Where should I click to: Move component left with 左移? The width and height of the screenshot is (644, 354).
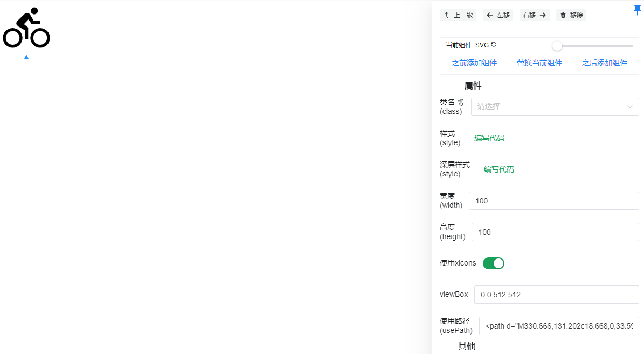point(498,15)
